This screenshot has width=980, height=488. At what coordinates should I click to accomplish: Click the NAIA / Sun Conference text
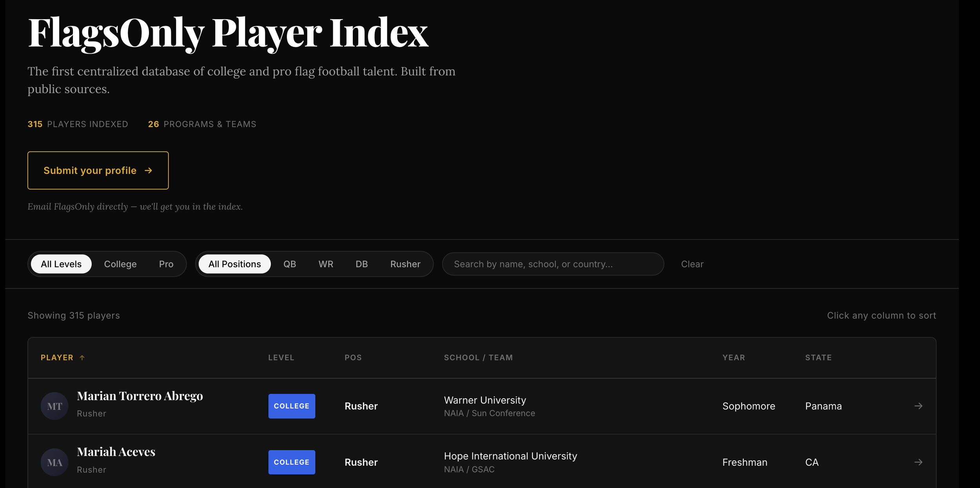pyautogui.click(x=489, y=413)
